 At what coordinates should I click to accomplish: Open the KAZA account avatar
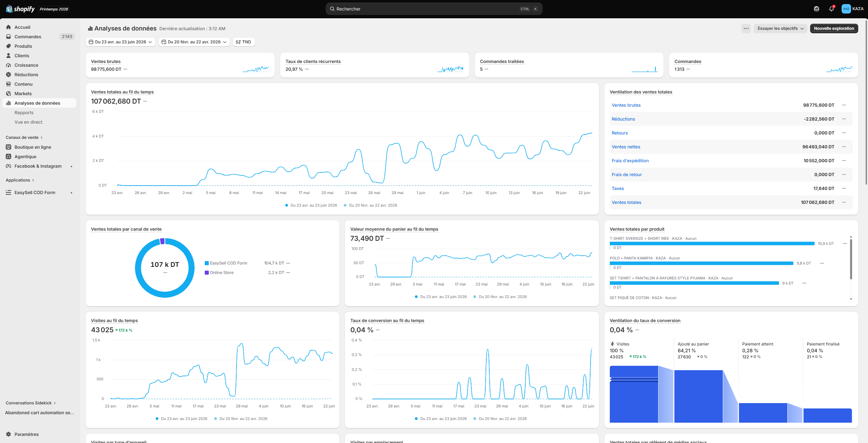click(846, 9)
